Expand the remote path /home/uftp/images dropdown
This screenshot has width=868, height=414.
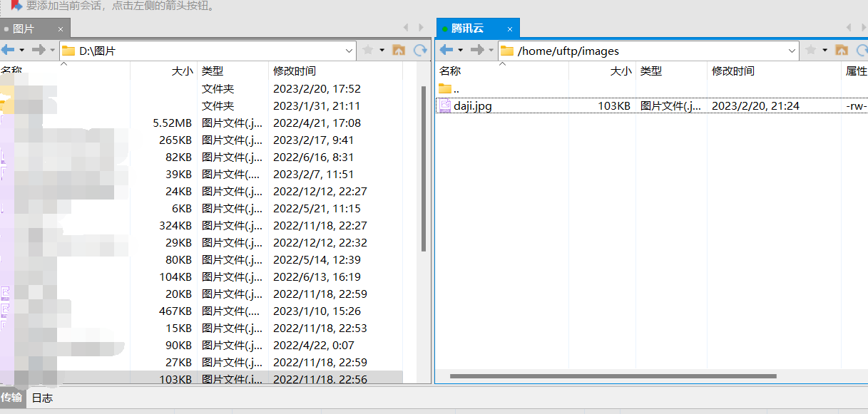(792, 51)
